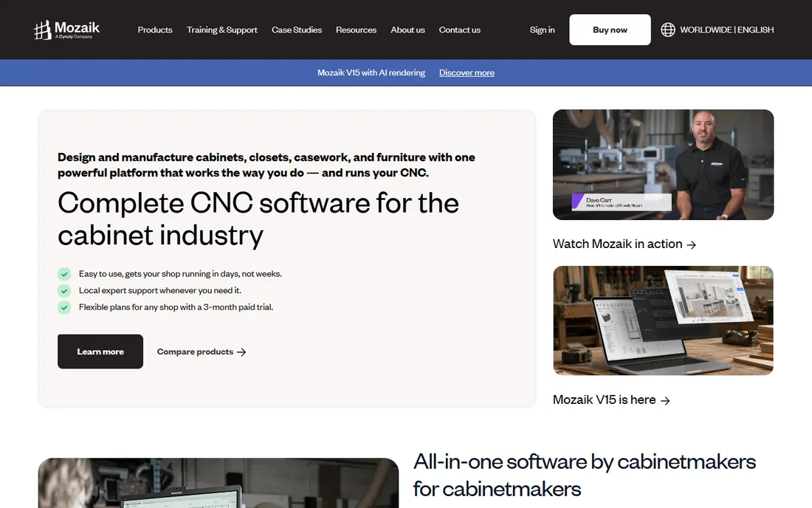Open the Mozaik V15 is here link
Screen dimensions: 812x508
[x=611, y=399]
